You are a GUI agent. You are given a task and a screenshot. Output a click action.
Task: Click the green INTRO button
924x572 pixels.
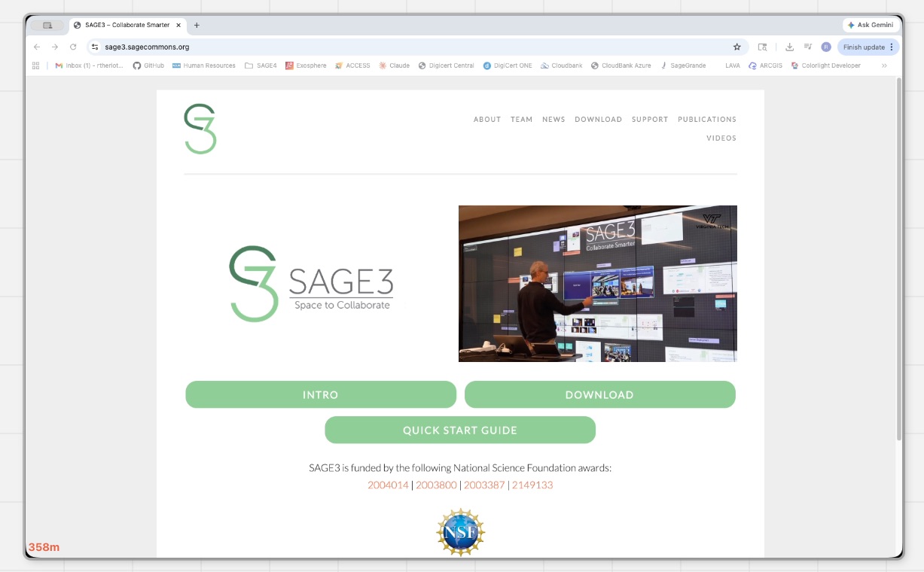[x=321, y=394]
